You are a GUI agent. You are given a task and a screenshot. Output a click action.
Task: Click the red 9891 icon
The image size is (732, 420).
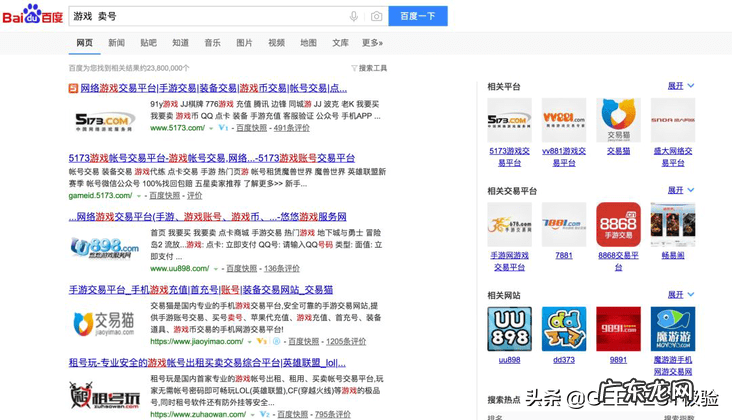click(x=618, y=329)
